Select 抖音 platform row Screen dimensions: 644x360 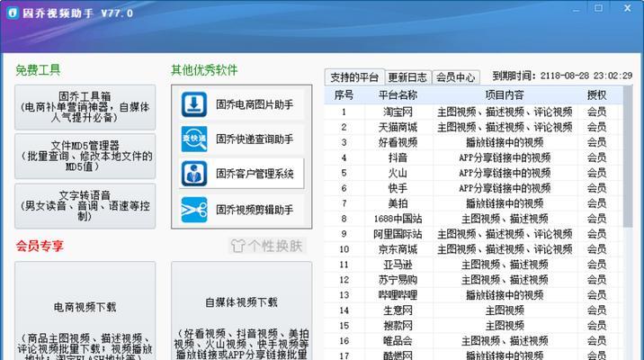[473, 157]
